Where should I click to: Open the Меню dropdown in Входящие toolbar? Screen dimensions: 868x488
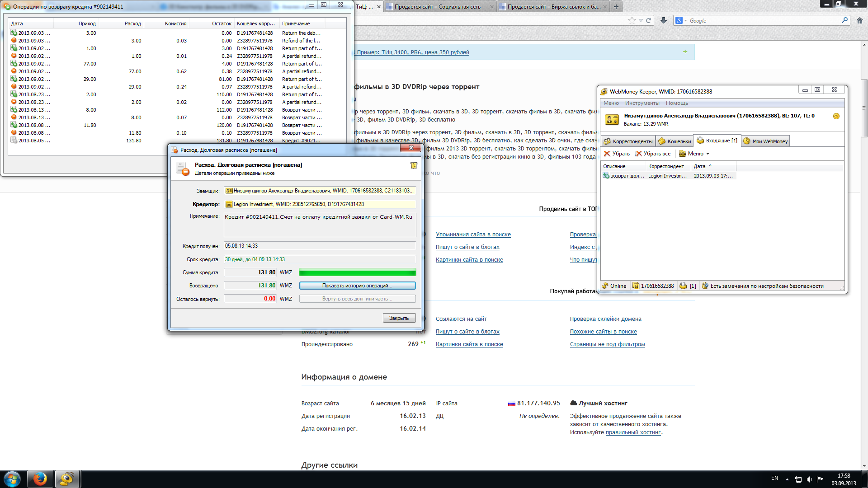point(694,154)
